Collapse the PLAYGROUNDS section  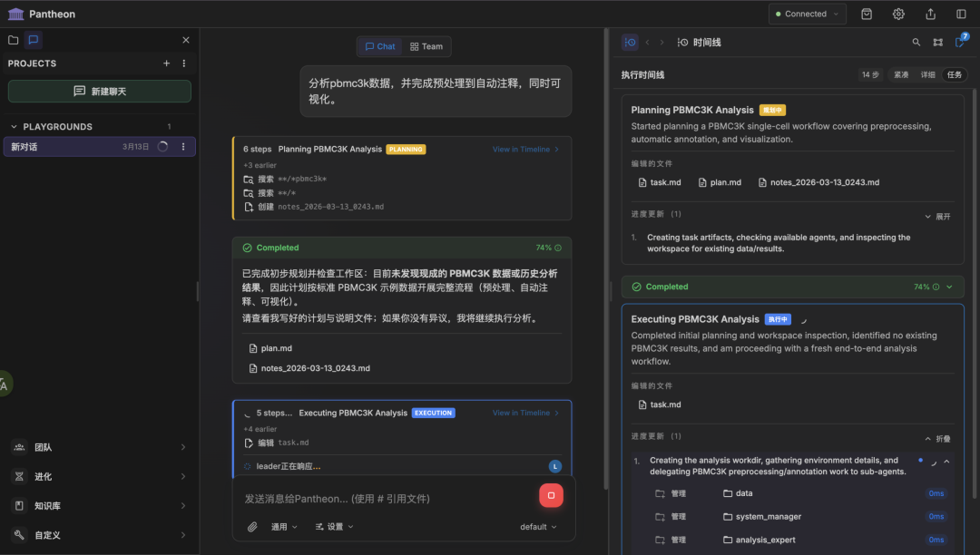tap(15, 127)
